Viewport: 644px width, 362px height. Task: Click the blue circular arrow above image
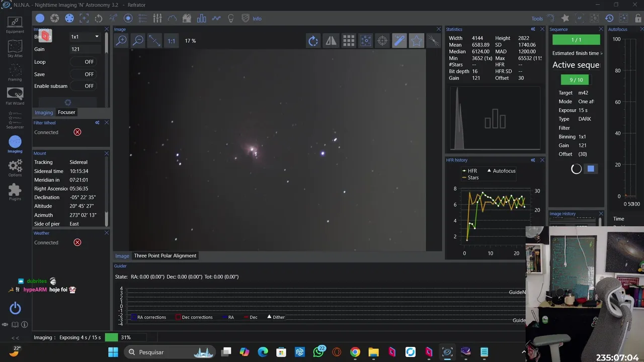click(313, 41)
